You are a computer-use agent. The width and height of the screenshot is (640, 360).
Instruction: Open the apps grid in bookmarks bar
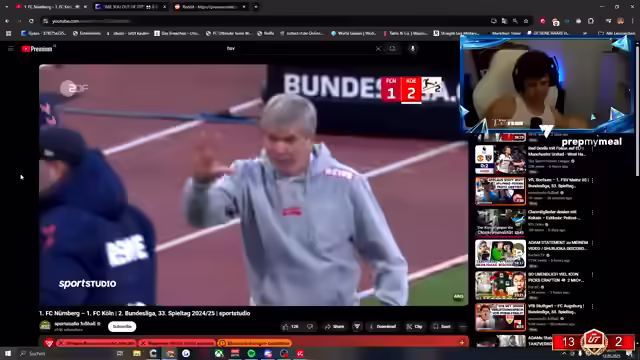pyautogui.click(x=9, y=33)
